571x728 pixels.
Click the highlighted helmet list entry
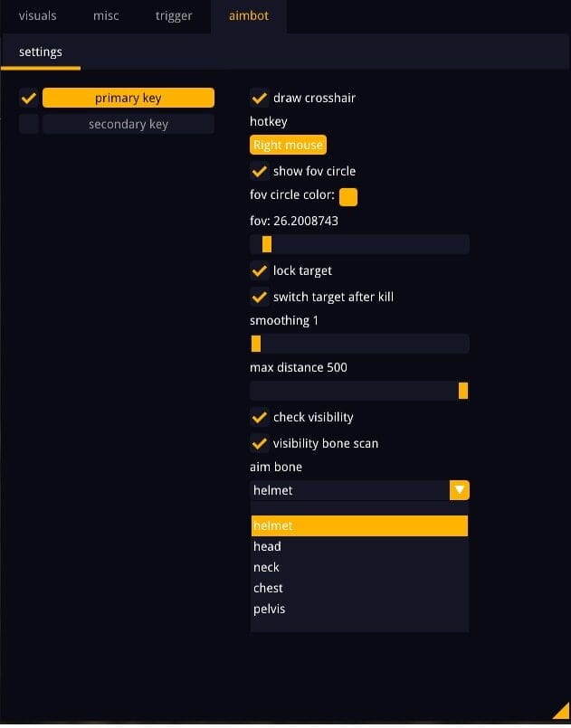point(359,525)
